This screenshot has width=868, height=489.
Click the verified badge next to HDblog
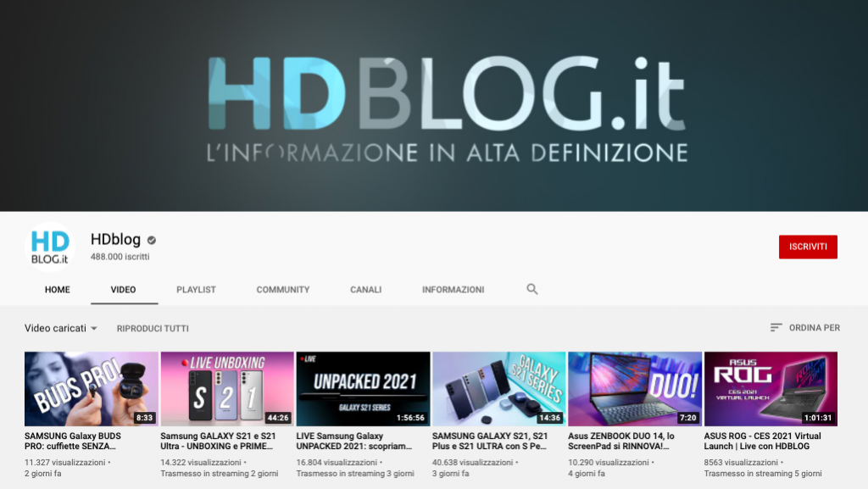pyautogui.click(x=151, y=239)
